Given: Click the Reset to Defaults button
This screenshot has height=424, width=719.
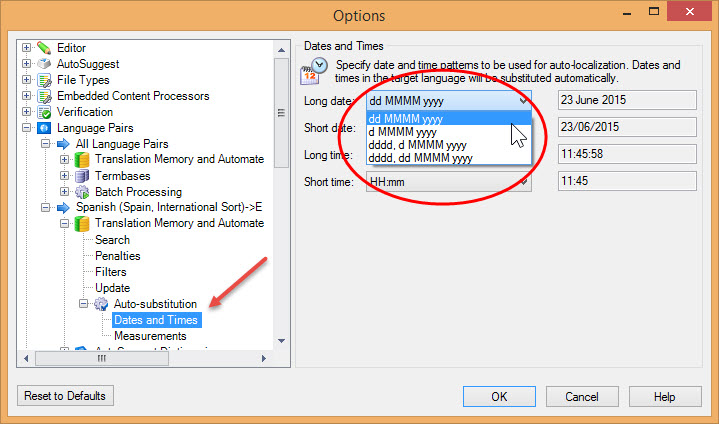Looking at the screenshot, I should point(66,396).
